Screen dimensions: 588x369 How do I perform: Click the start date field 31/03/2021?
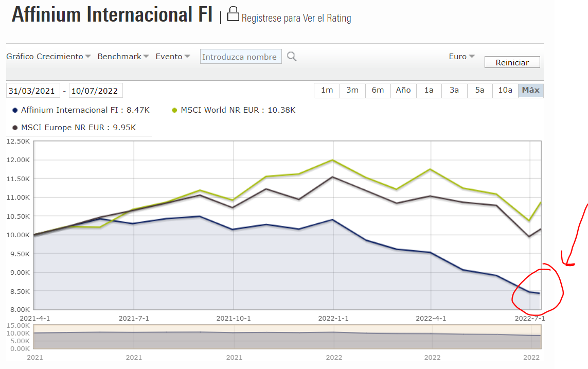[x=33, y=91]
